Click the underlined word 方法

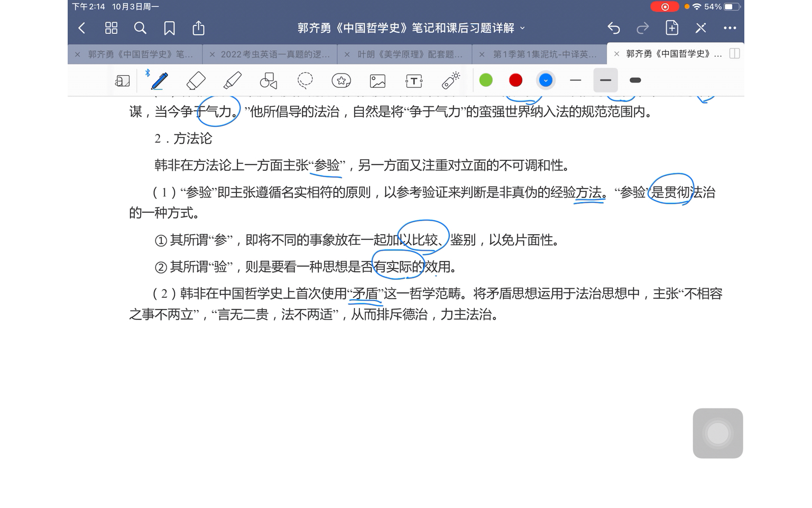(x=588, y=193)
